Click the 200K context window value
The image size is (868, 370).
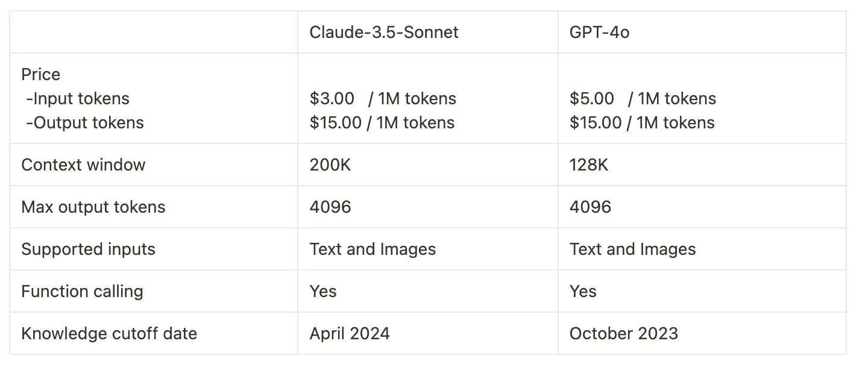(x=330, y=165)
